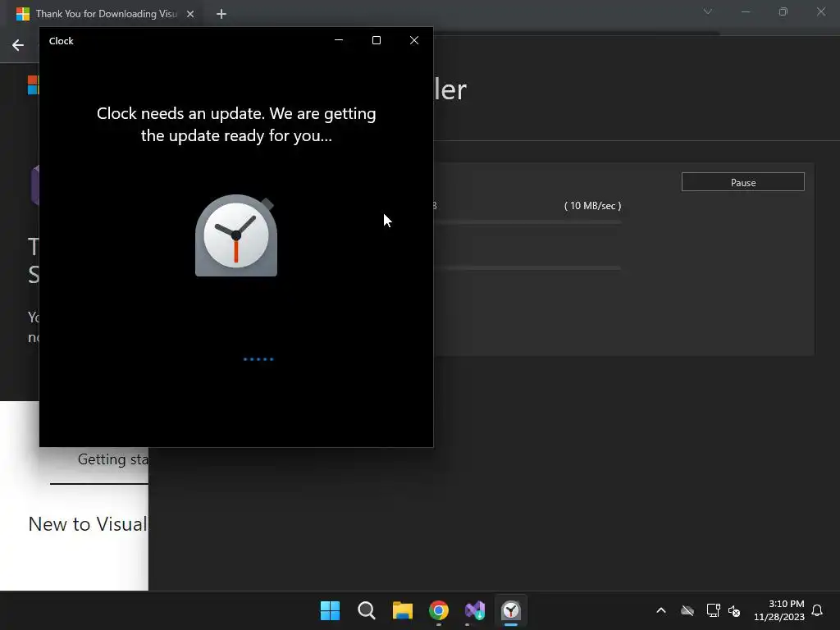The height and width of the screenshot is (630, 840).
Task: Select the Thank You for Downloading tab
Action: (x=107, y=14)
